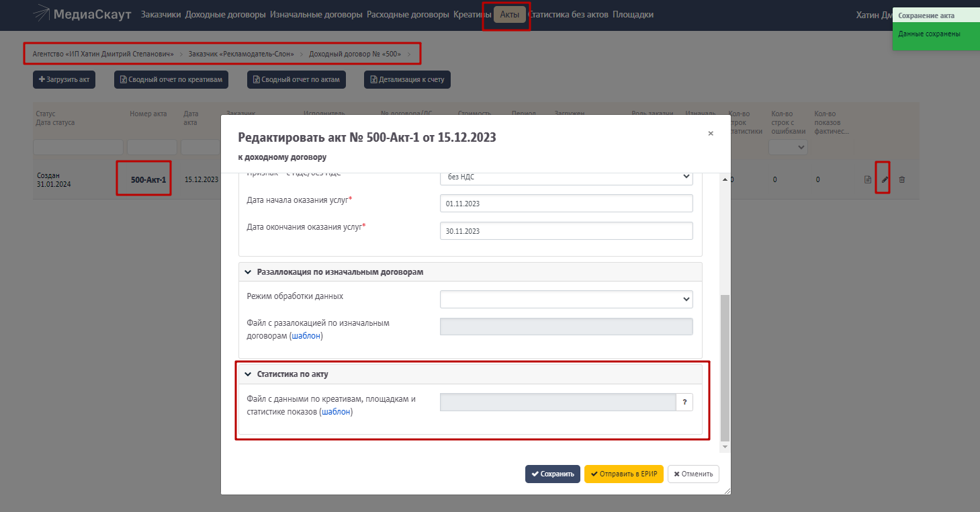Collapse Разаллокация по изначальным договорам section

248,271
